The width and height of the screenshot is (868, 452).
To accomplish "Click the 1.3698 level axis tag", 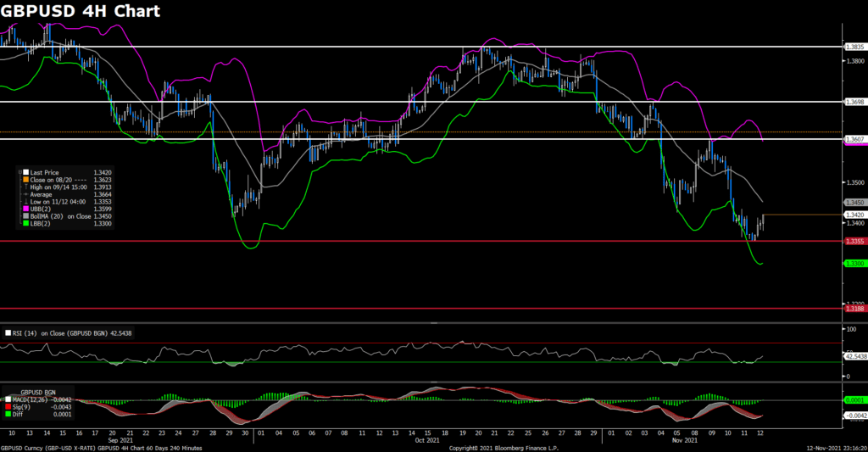I will [855, 102].
